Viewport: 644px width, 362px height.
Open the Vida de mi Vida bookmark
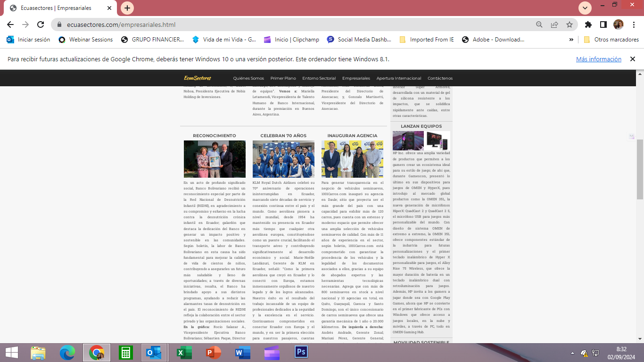coord(224,40)
